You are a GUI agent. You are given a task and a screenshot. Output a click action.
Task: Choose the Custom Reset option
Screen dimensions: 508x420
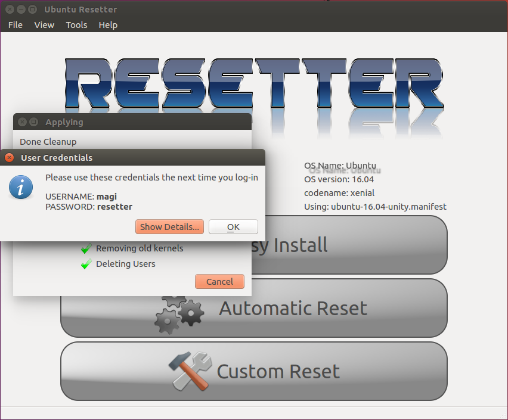coord(254,371)
